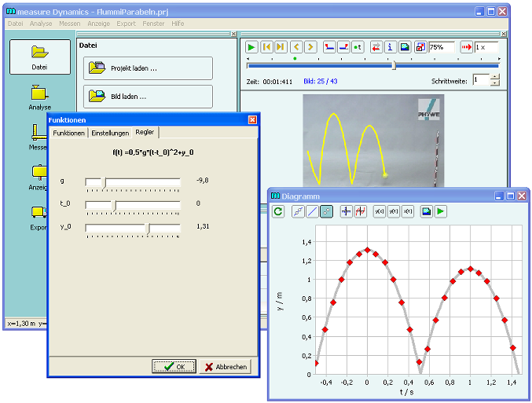Open the Export menu

coord(126,24)
